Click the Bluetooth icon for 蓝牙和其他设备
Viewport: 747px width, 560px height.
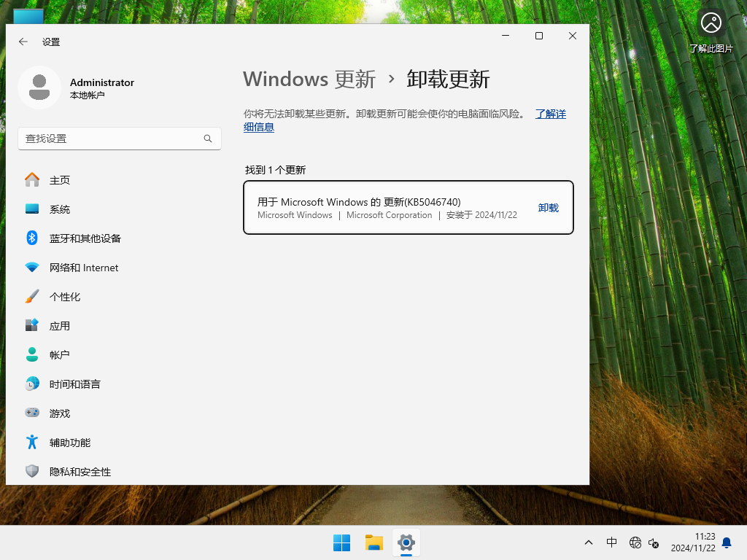click(32, 238)
